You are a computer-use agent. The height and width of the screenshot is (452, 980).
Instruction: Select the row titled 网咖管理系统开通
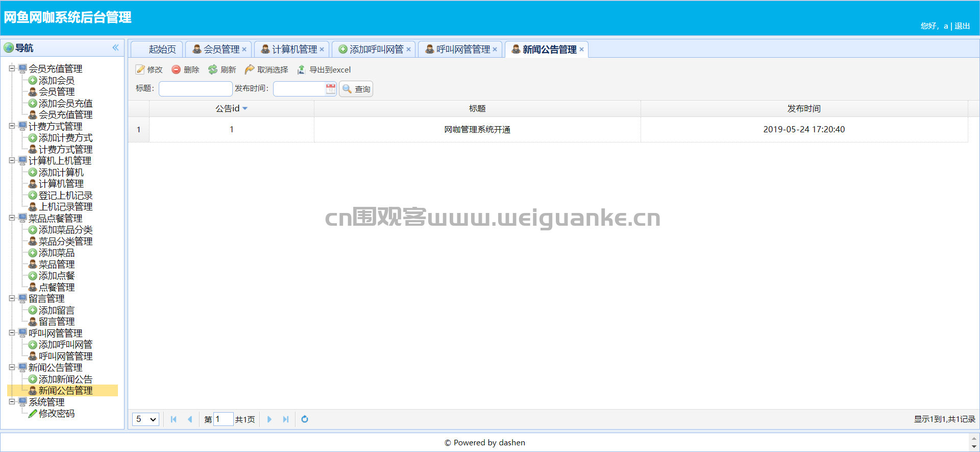(x=548, y=129)
